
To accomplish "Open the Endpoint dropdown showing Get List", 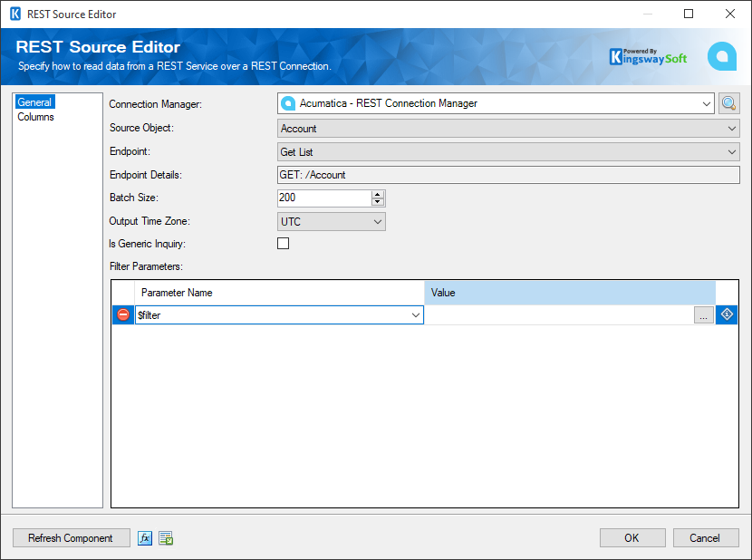I will [734, 150].
